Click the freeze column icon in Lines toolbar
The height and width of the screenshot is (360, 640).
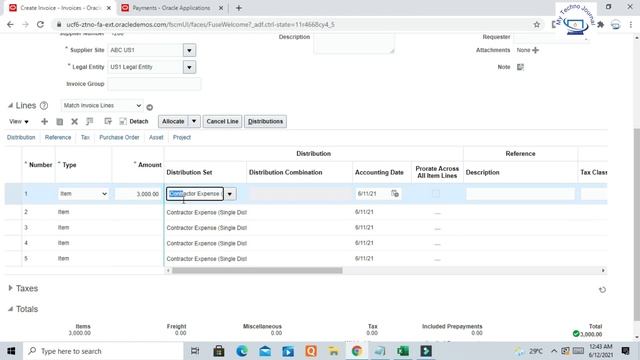click(90, 121)
